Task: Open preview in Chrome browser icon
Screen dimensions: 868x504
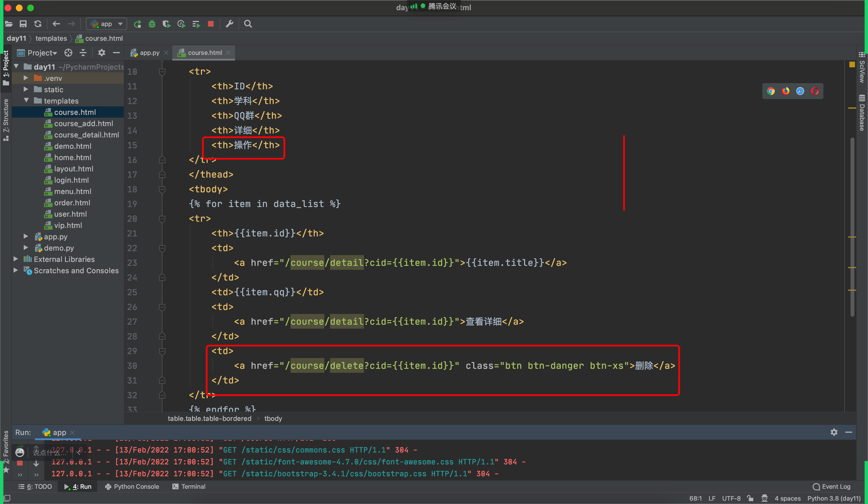Action: coord(771,91)
